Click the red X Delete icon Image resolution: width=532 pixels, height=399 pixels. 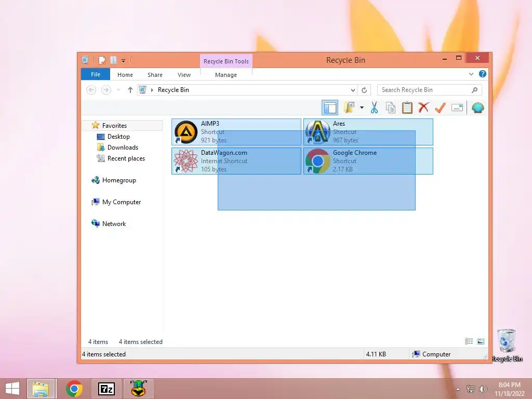click(x=423, y=108)
